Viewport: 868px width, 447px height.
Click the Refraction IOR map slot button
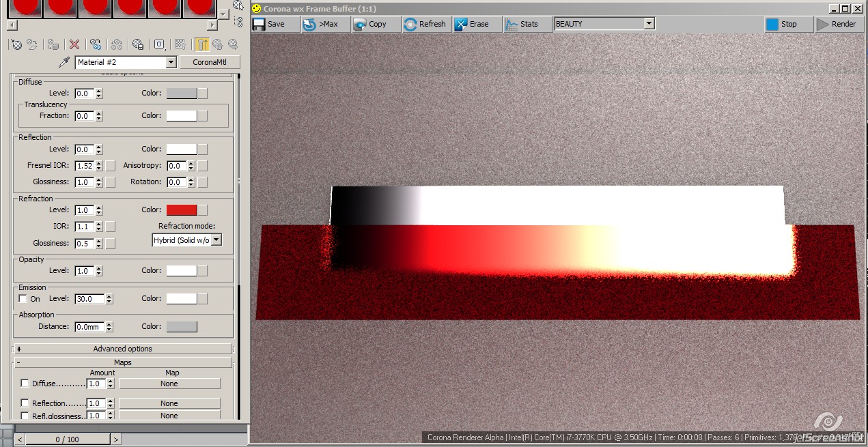point(110,227)
